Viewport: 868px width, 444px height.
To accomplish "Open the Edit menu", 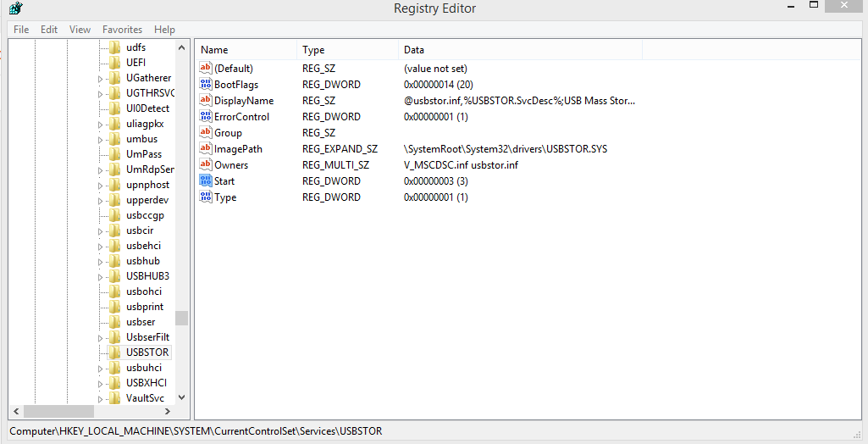I will coord(49,30).
